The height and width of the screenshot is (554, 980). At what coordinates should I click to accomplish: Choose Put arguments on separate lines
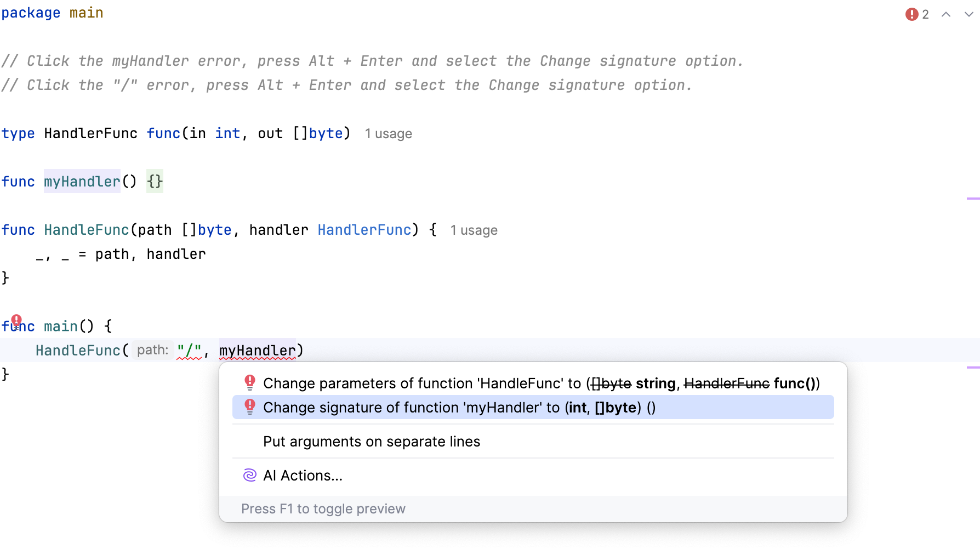[x=533, y=441]
